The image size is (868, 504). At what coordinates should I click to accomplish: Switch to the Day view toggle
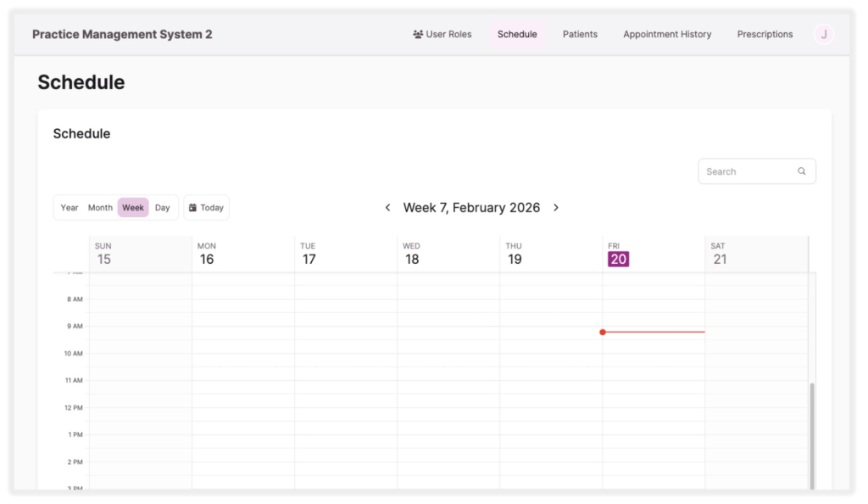click(162, 207)
